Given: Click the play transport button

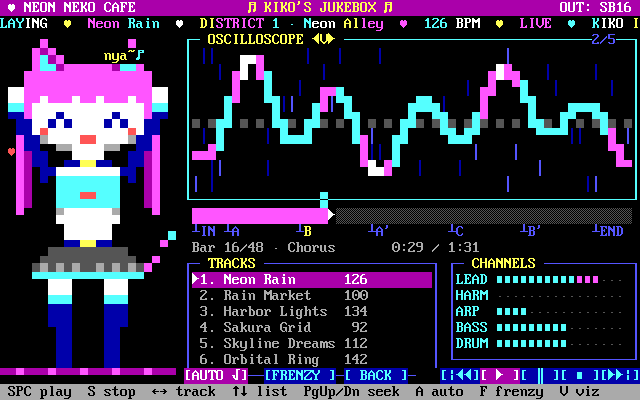Looking at the screenshot, I should point(500,375).
